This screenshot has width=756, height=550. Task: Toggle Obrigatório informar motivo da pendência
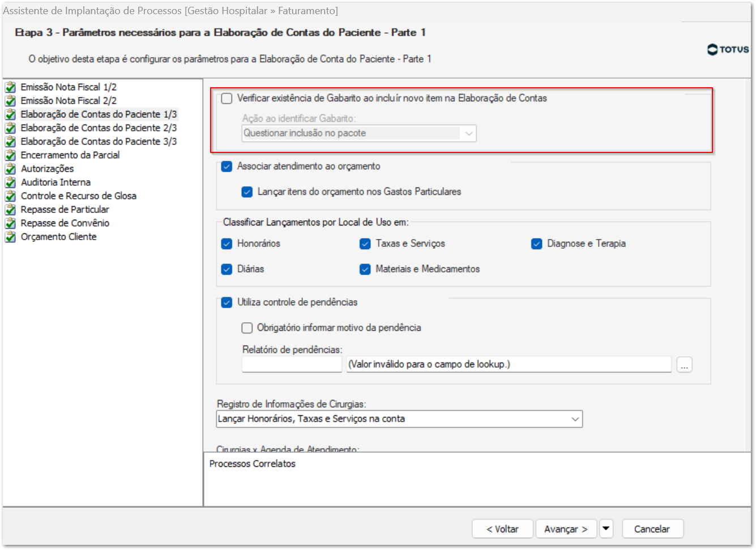tap(247, 328)
